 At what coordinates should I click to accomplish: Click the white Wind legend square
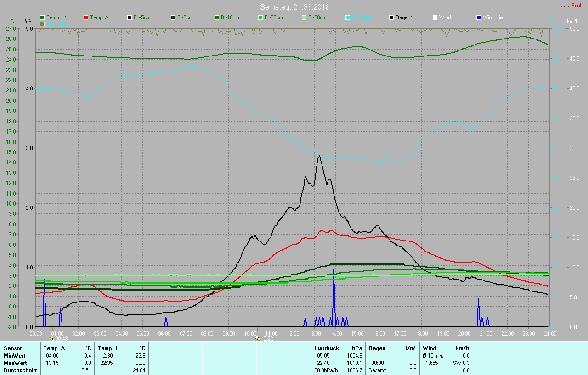[435, 17]
